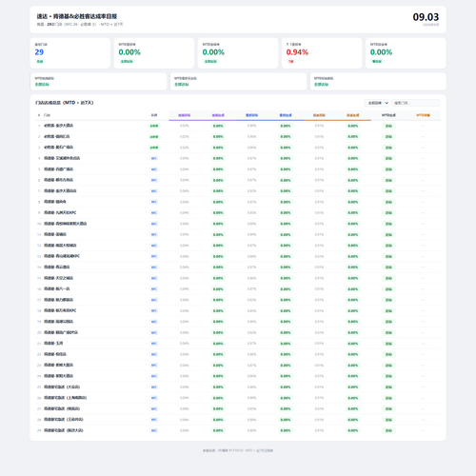Click the MTD达成 column header
This screenshot has width=476, height=476.
pos(388,115)
